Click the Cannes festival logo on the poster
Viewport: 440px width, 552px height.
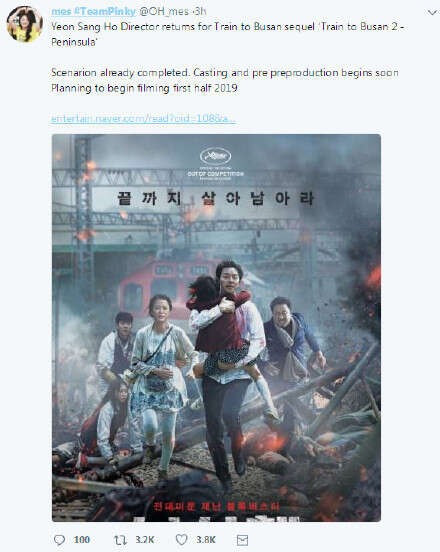(216, 156)
